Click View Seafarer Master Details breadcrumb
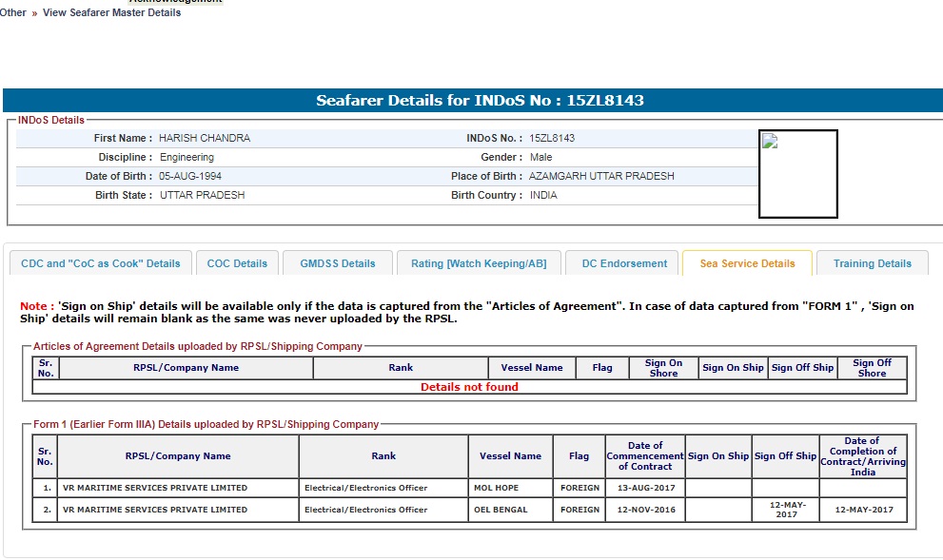 [x=111, y=12]
